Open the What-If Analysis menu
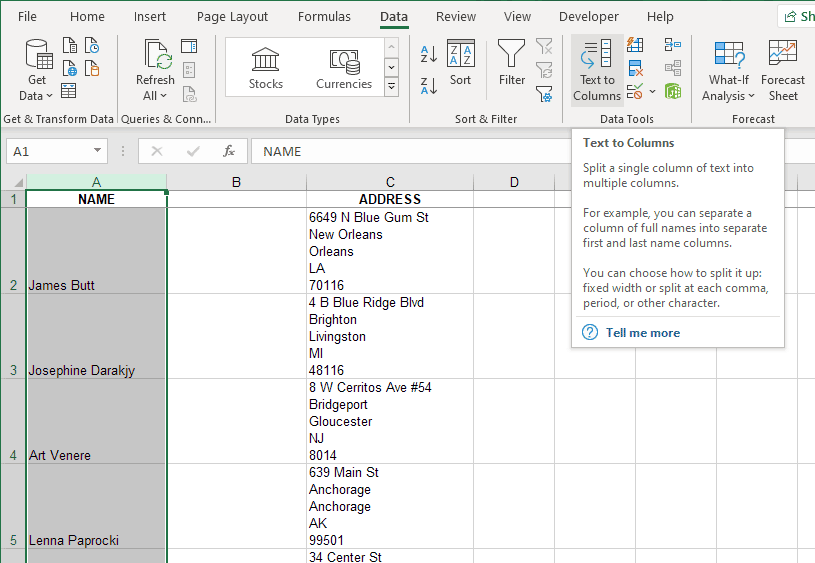This screenshot has height=563, width=815. [x=729, y=70]
